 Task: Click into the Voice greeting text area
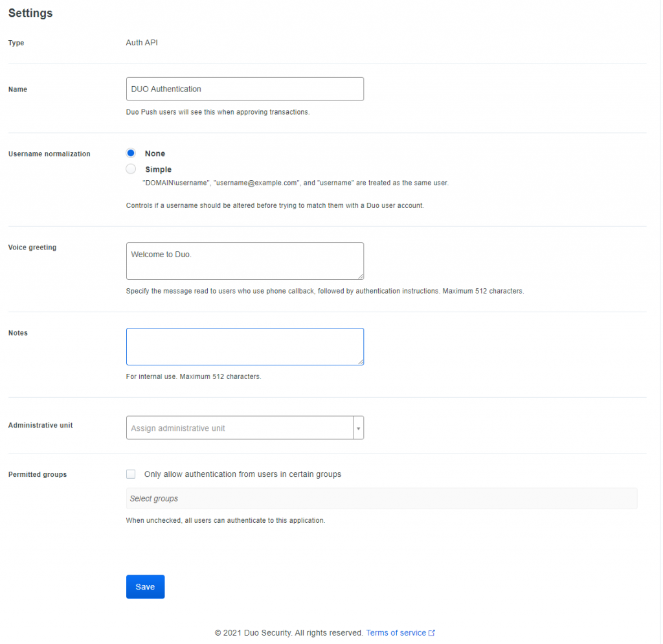click(x=245, y=261)
